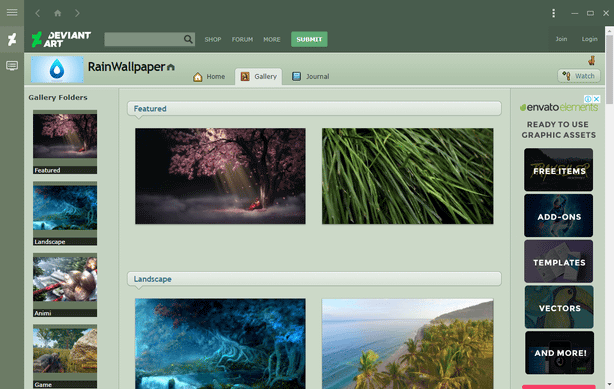The height and width of the screenshot is (389, 614).
Task: Click the green SUBMIT button
Action: (309, 39)
